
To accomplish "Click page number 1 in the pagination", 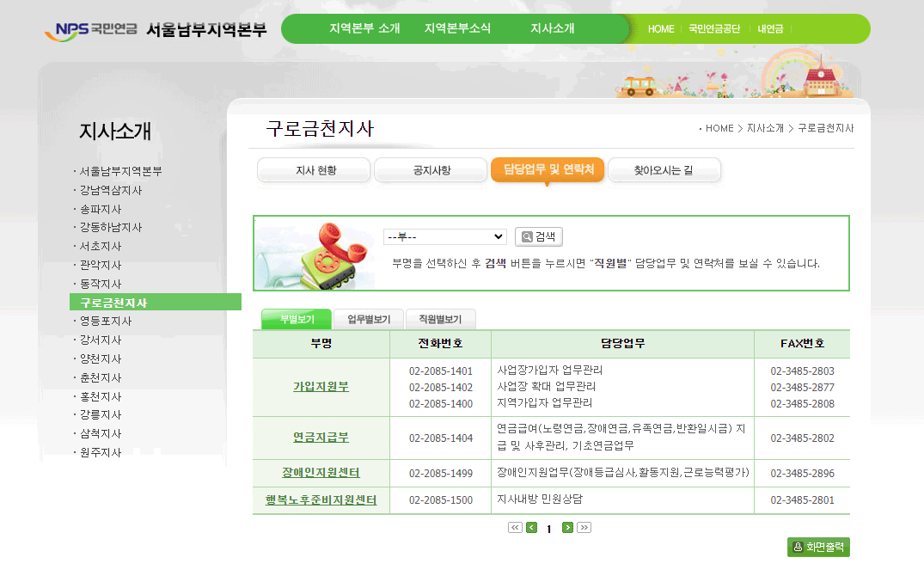I will 548,529.
